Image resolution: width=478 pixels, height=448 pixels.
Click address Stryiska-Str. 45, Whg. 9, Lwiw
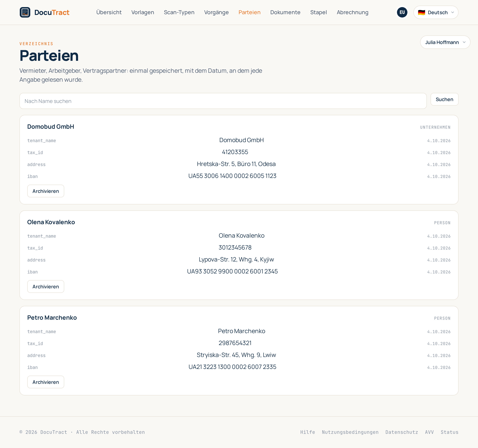(236, 355)
